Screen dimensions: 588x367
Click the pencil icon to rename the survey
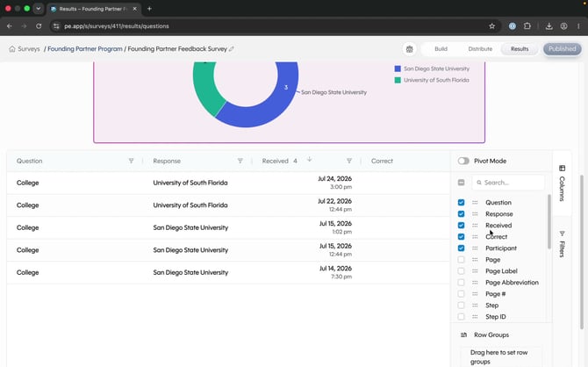232,49
